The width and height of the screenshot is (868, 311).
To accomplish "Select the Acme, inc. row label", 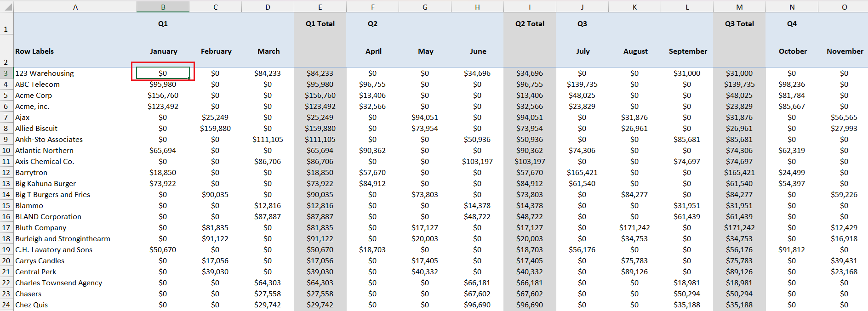I will (x=32, y=106).
